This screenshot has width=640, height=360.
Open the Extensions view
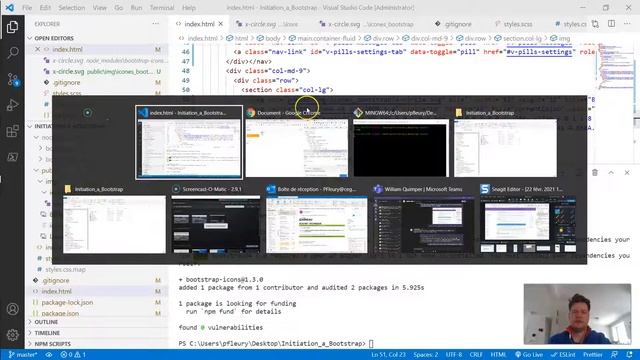pyautogui.click(x=12, y=131)
